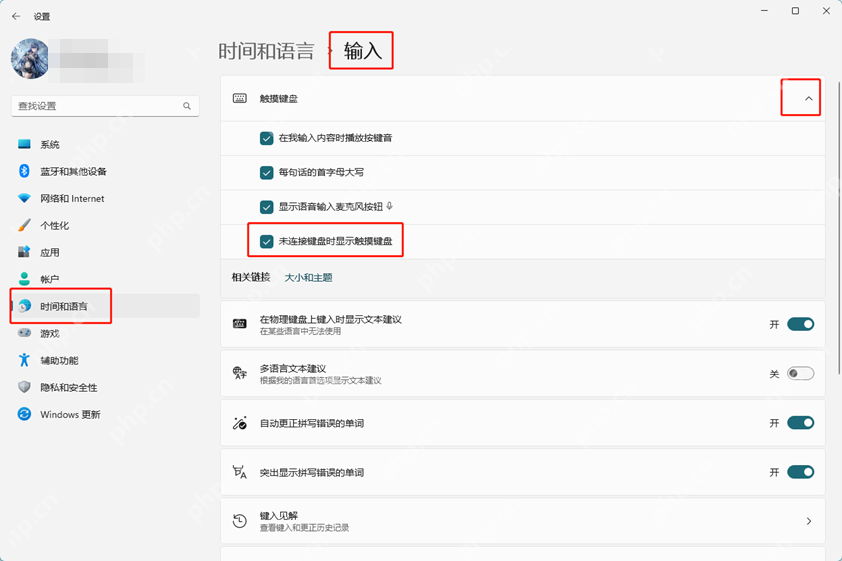Minimize the 设置 window
Viewport: 842px width, 561px height.
coord(764,11)
